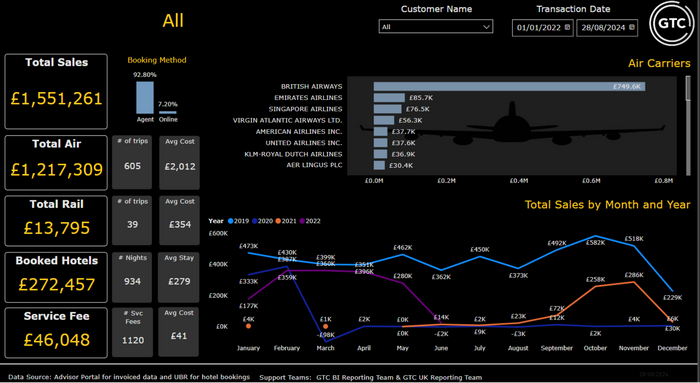Click the British Airways bar

(509, 87)
